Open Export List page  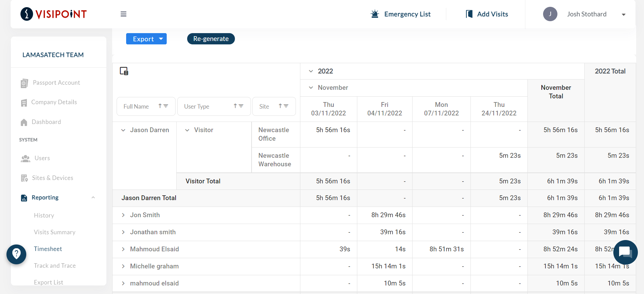pos(48,282)
